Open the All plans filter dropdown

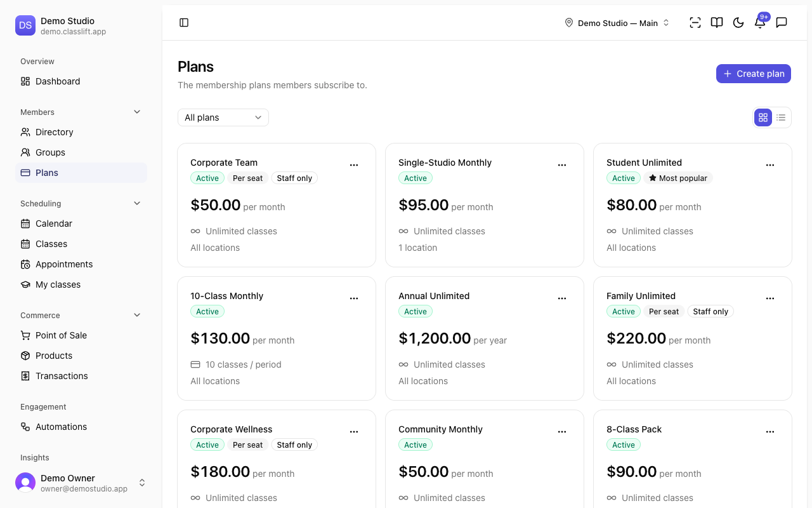223,117
